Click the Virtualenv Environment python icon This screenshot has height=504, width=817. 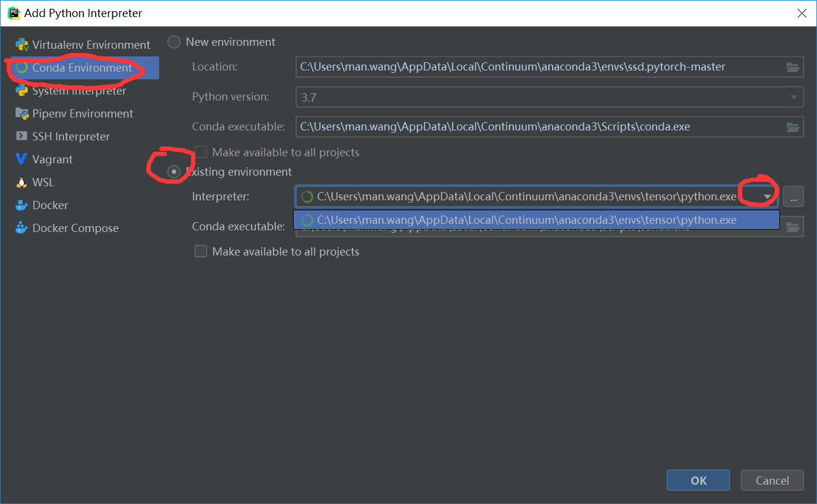(22, 45)
